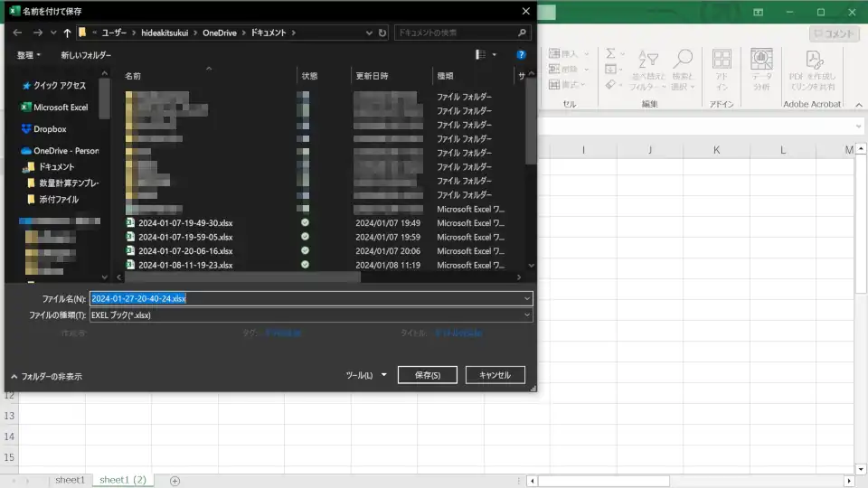Viewport: 868px width, 488px height.
Task: Click the ドキュメントの検索 search field
Action: [x=457, y=33]
